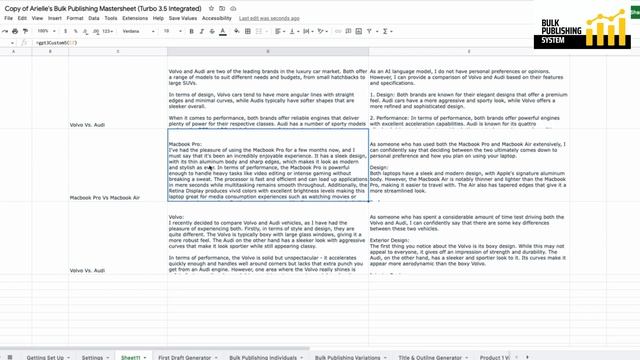The width and height of the screenshot is (640, 360).
Task: Format selection as currency
Action: (65, 31)
